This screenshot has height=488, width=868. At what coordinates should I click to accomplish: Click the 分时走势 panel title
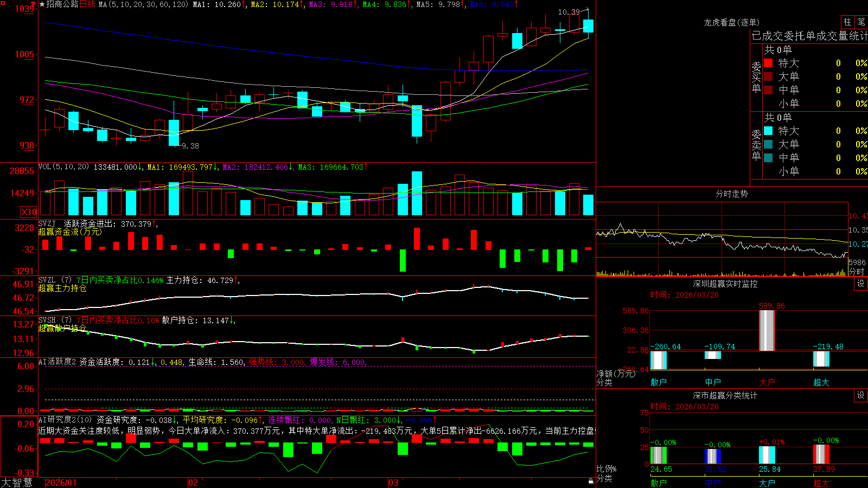pyautogui.click(x=731, y=194)
